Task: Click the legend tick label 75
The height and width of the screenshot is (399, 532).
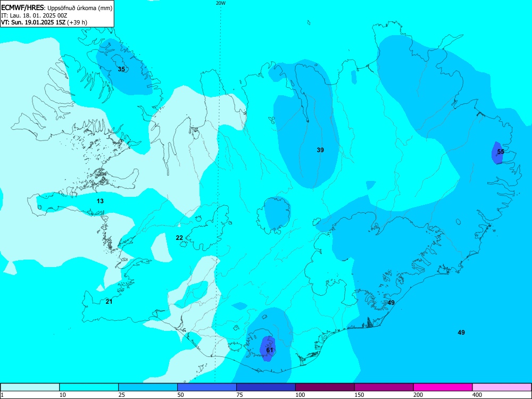Action: coord(239,395)
